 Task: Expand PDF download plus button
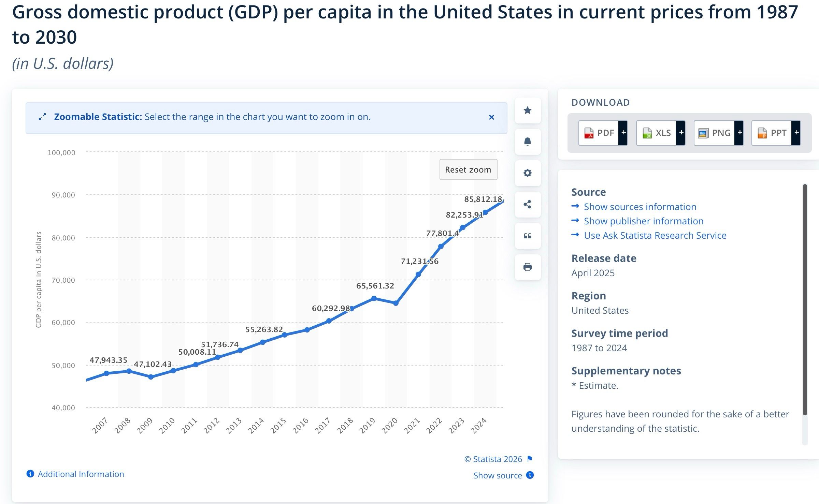[623, 133]
